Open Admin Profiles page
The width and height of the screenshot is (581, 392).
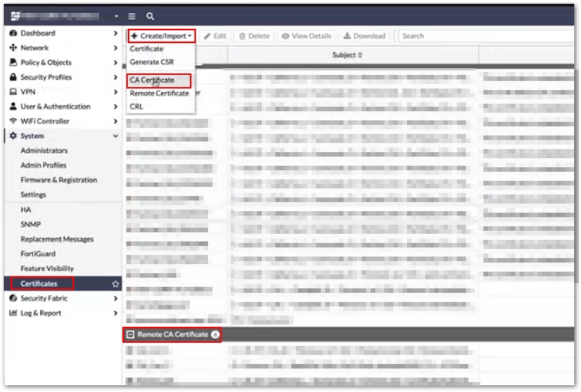(x=43, y=165)
